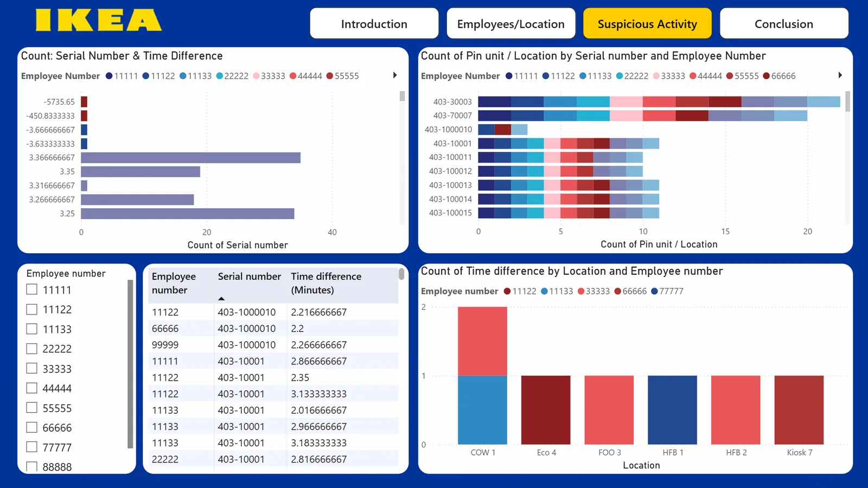Click 11133 legend item in Time difference chart
868x488 pixels.
[x=557, y=291]
